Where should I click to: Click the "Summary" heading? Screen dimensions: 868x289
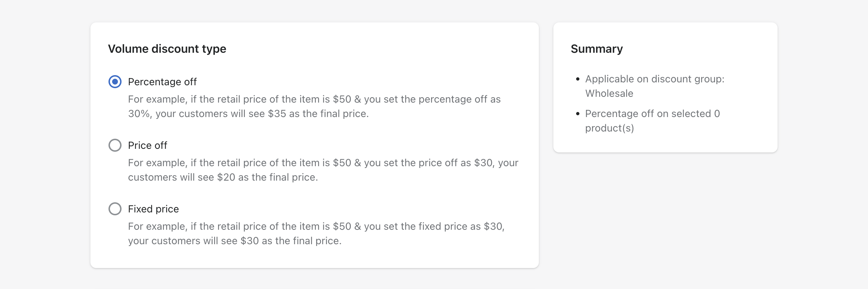point(597,48)
